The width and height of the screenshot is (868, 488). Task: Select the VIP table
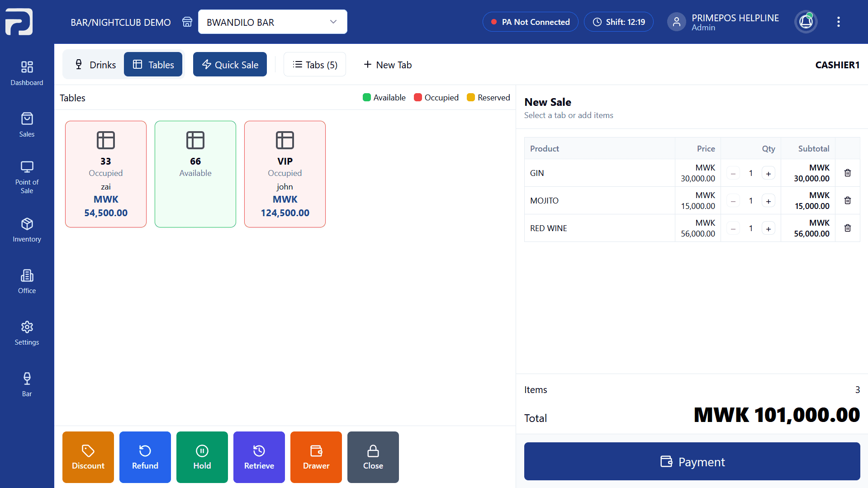point(285,174)
